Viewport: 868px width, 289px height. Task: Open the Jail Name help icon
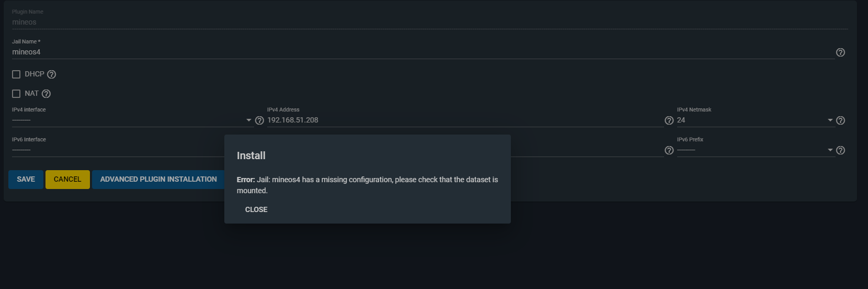tap(840, 52)
